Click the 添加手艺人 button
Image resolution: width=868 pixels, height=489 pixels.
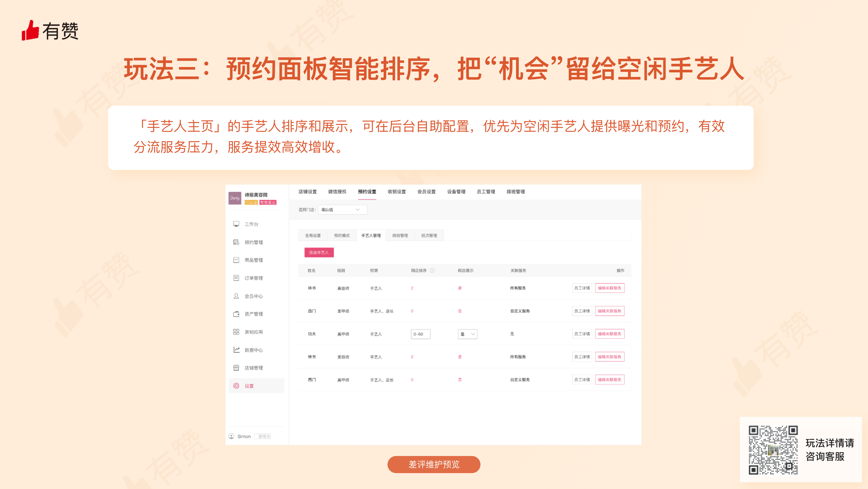pyautogui.click(x=319, y=252)
